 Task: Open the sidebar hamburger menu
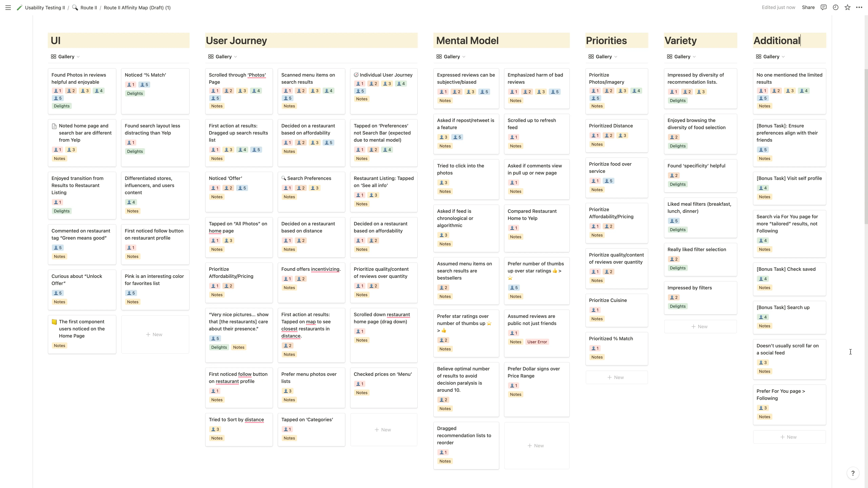[8, 7]
